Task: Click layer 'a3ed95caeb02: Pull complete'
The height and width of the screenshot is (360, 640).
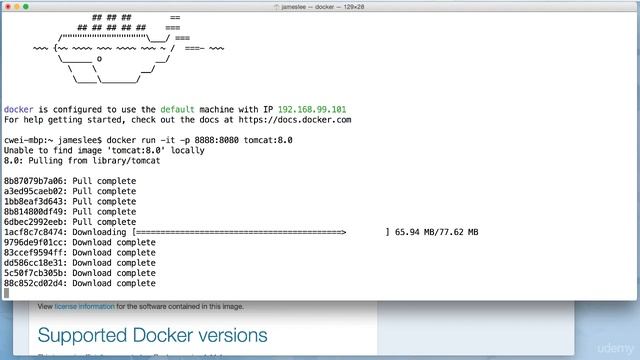Action: [x=70, y=191]
